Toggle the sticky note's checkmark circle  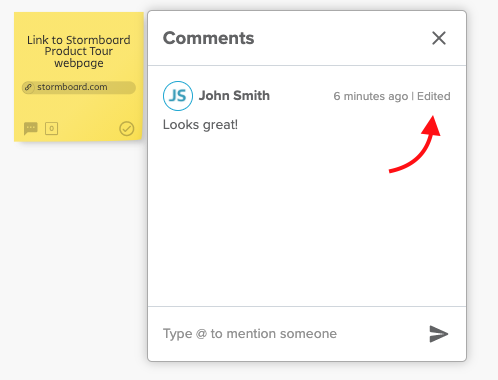click(x=127, y=128)
